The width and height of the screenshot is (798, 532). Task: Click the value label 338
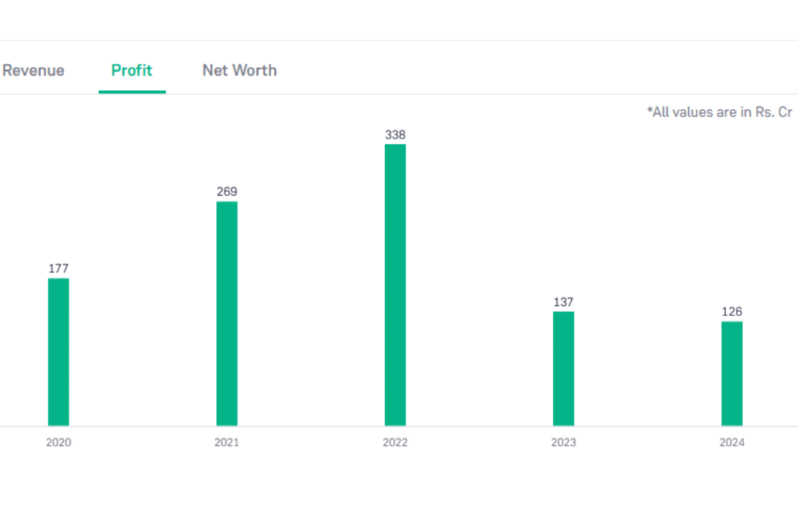coord(395,135)
